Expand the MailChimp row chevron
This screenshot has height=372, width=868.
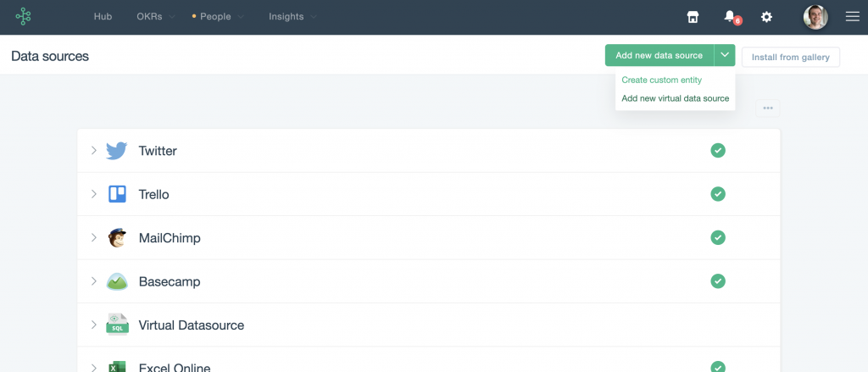(94, 237)
